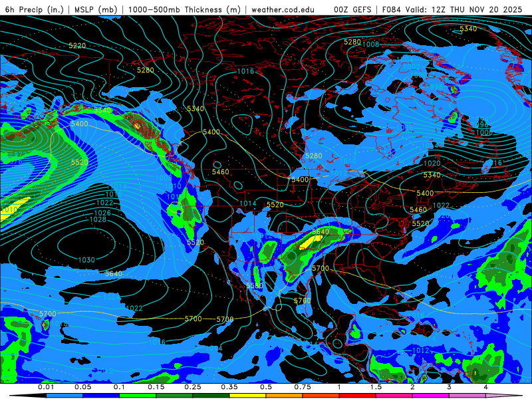Click the 1028 isobar label

point(98,219)
